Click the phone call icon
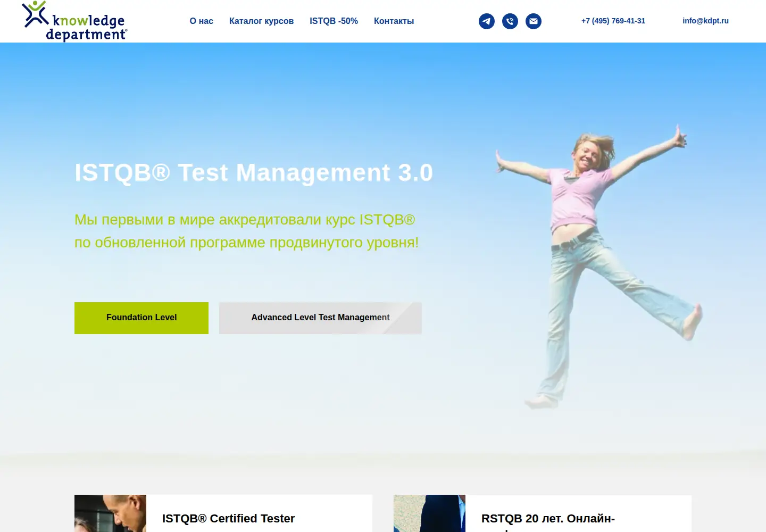 510,21
